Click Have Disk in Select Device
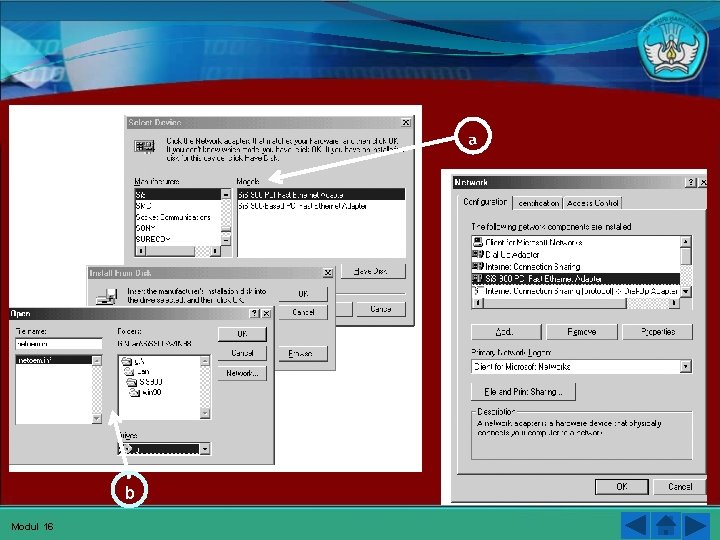This screenshot has width=720, height=540. point(373,271)
